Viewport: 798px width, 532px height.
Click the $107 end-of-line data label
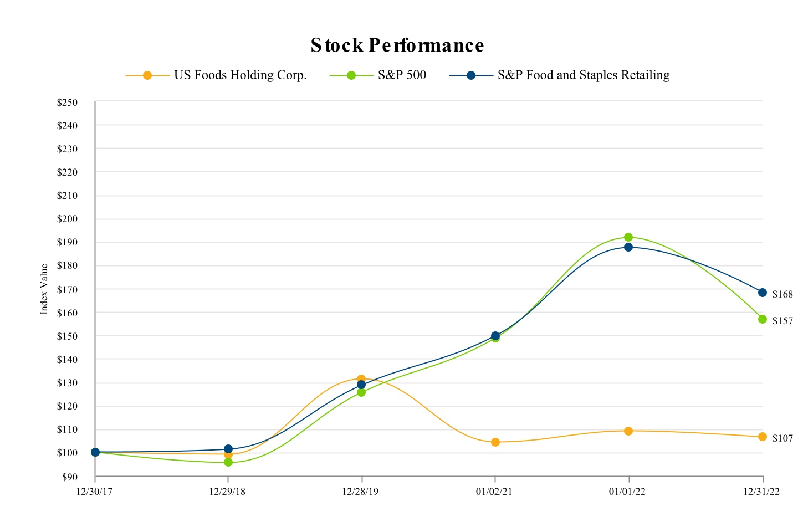[782, 438]
